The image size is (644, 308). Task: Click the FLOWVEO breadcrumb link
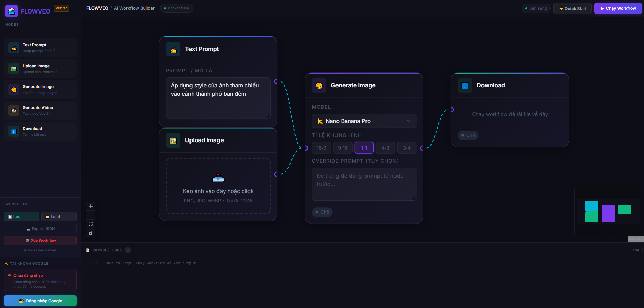click(97, 8)
